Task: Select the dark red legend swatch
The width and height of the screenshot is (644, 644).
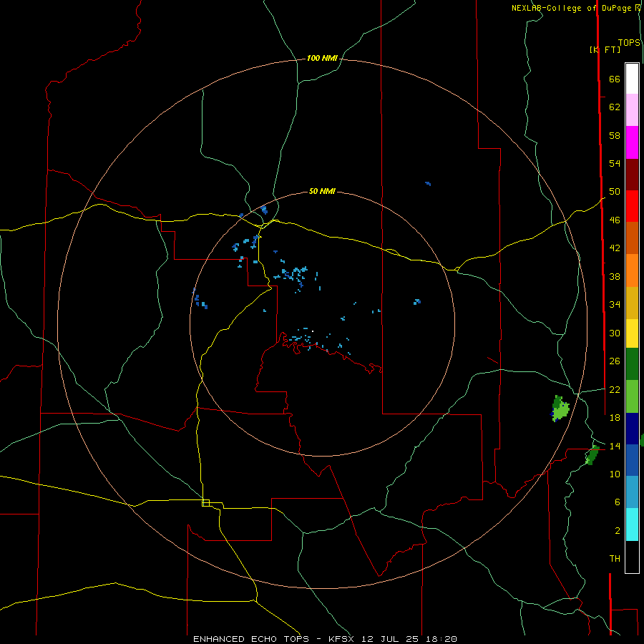Action: pos(632,175)
